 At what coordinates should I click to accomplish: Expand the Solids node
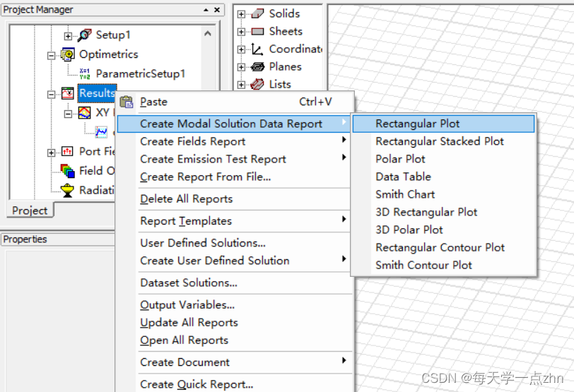click(241, 14)
